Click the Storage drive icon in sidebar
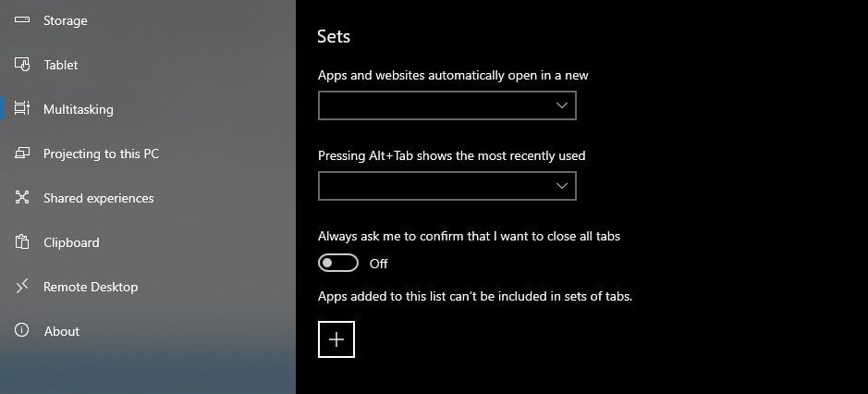 pyautogui.click(x=23, y=20)
